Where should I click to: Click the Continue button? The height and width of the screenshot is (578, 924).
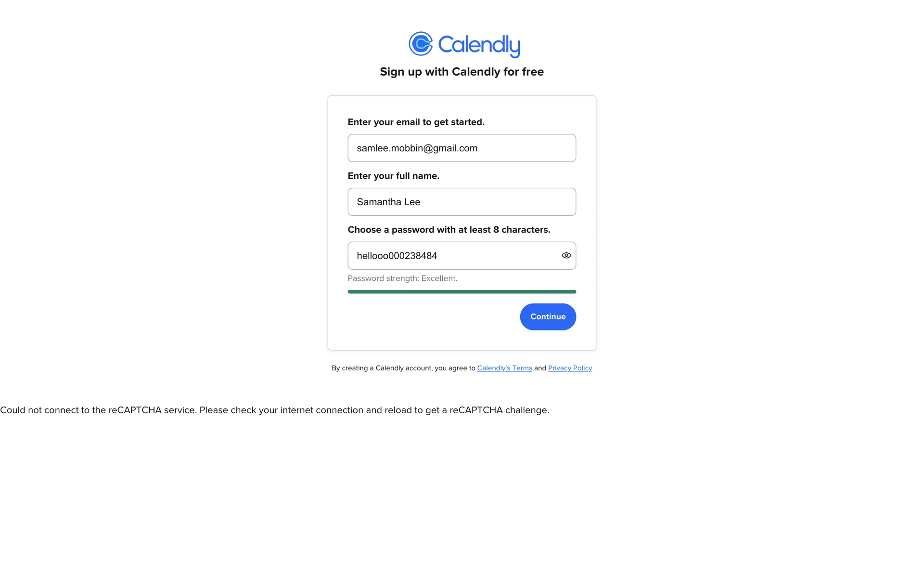pos(548,317)
